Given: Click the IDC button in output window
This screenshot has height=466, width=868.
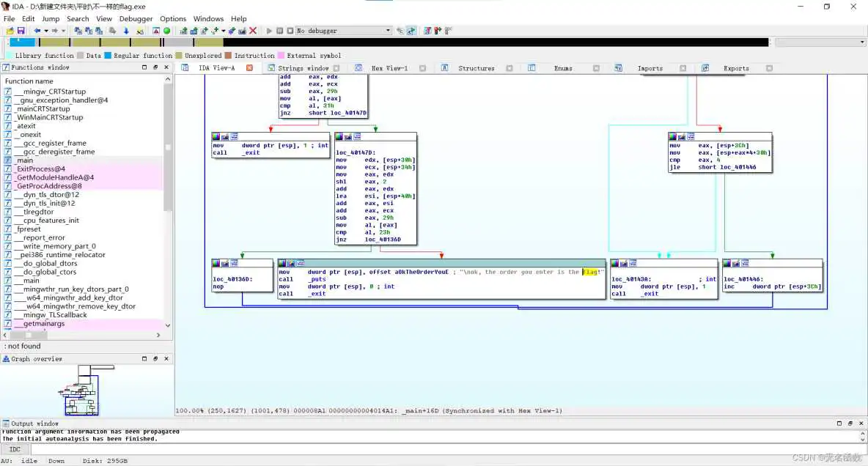Looking at the screenshot, I should pos(15,449).
